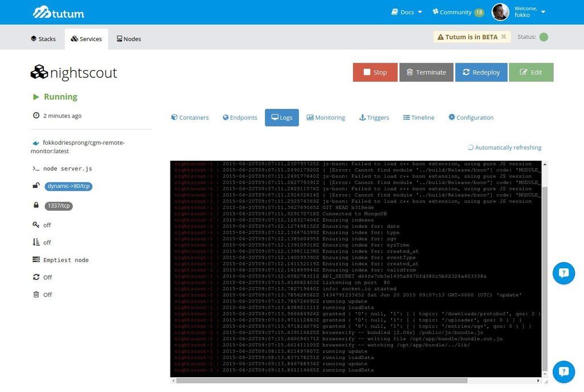Click the sort order icon set to off
The width and height of the screenshot is (584, 392).
tap(36, 242)
